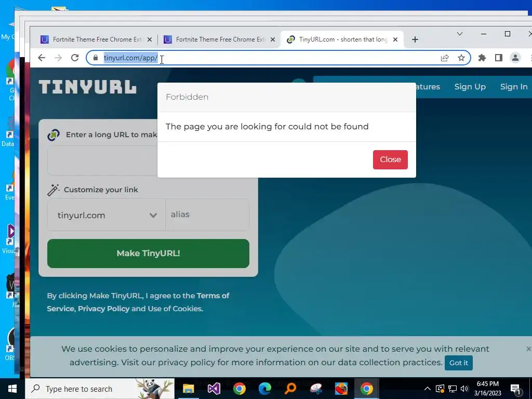Click the magic wand Customize icon
Image resolution: width=532 pixels, height=399 pixels.
pyautogui.click(x=54, y=190)
